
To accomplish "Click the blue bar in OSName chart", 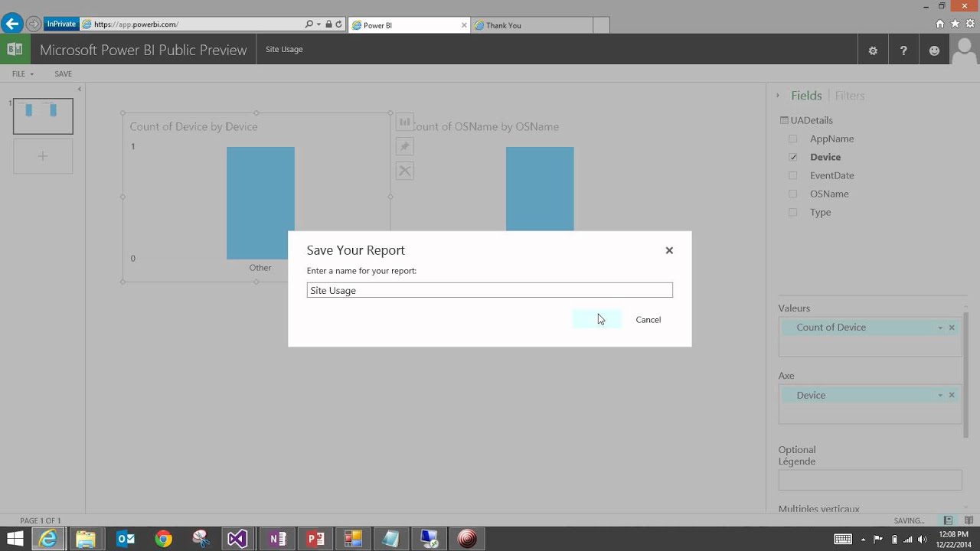I will point(540,188).
